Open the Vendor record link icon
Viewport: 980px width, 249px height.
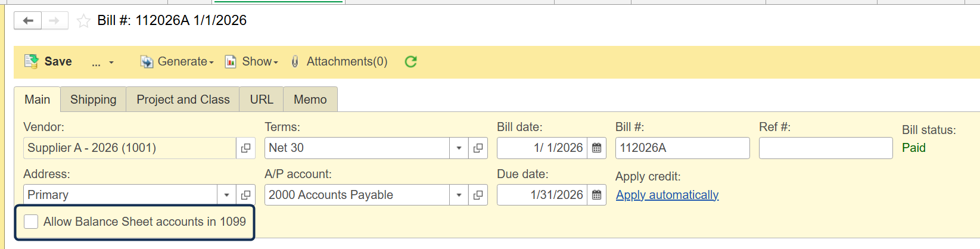click(x=245, y=148)
